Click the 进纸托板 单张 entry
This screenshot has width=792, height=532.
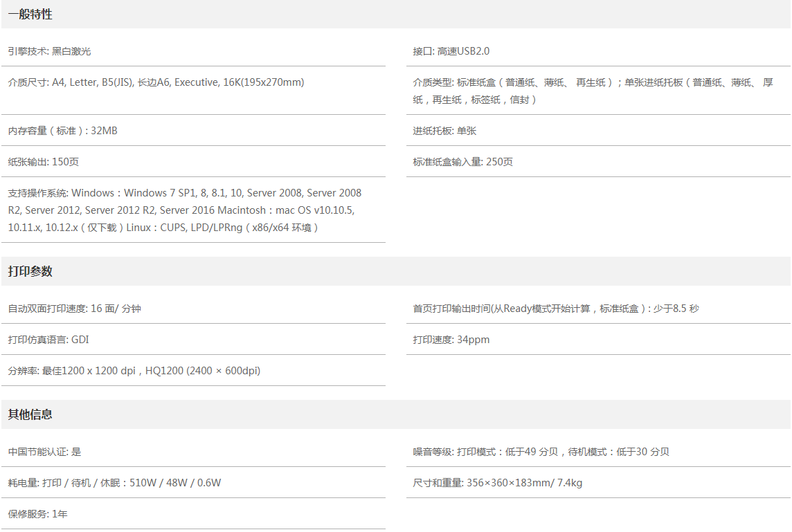pyautogui.click(x=444, y=131)
